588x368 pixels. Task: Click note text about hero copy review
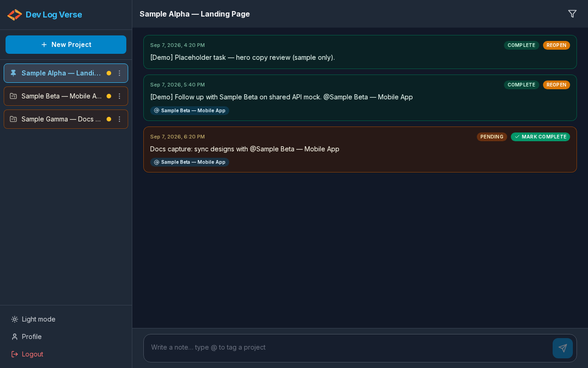pos(243,57)
